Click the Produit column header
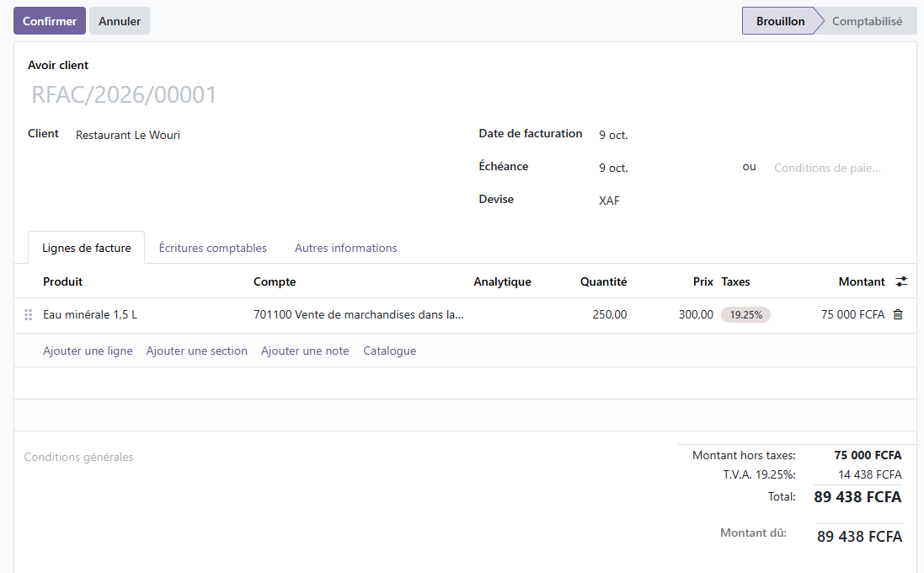 pos(62,281)
